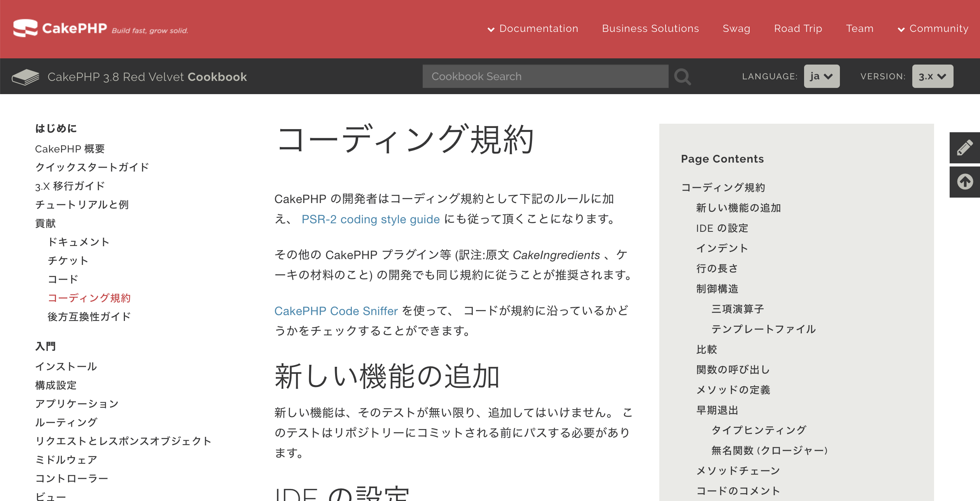980x501 pixels.
Task: Jump to 三項演算子 in Page Contents
Action: pos(738,309)
